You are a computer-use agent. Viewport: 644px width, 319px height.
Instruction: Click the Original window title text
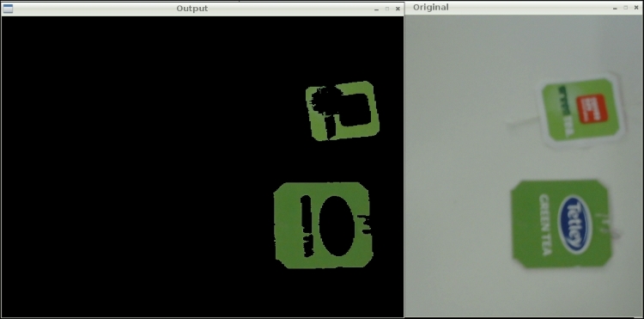pyautogui.click(x=431, y=7)
